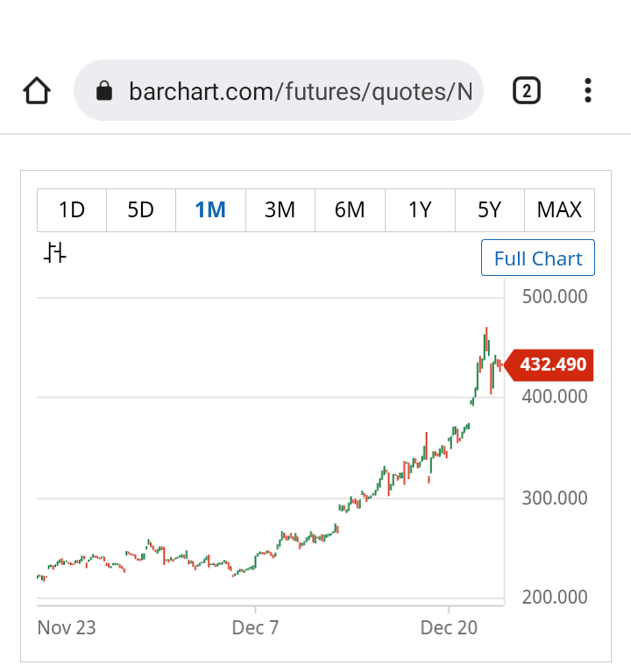The image size is (631, 672).
Task: Toggle the chart type bar icon
Action: 55,253
